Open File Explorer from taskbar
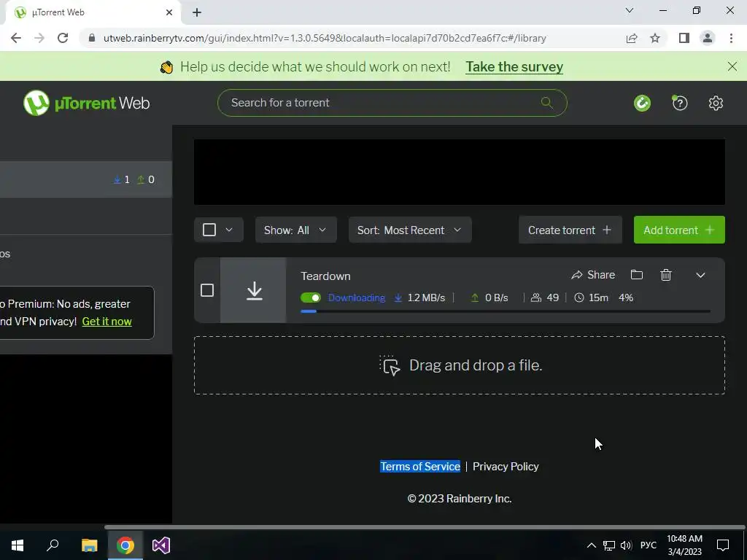This screenshot has width=747, height=560. [x=89, y=545]
